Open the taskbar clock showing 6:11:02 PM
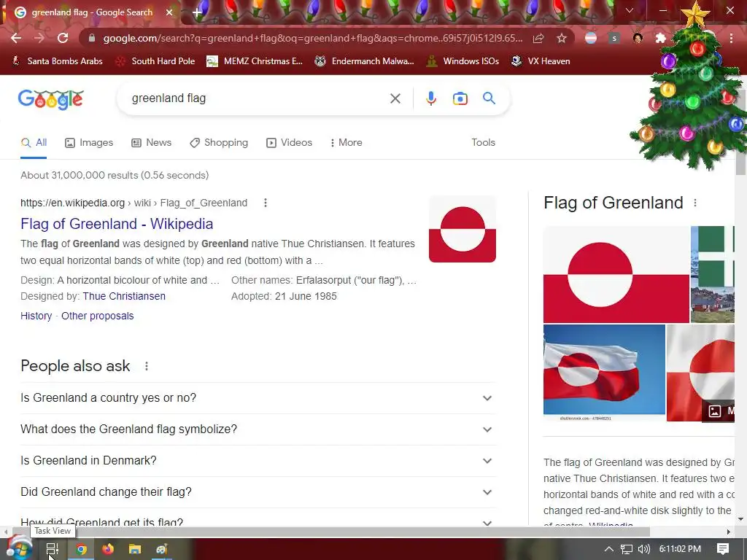 [x=680, y=549]
